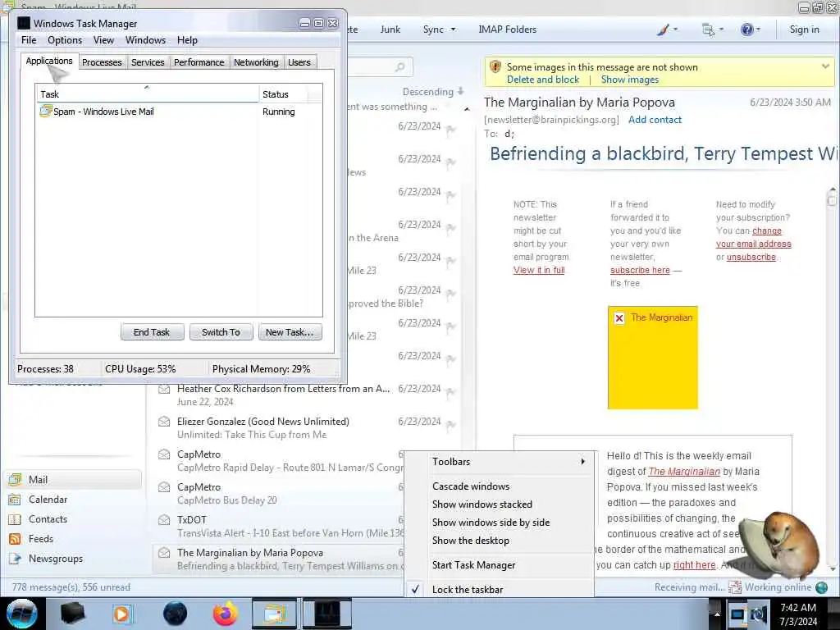Click Delete and block link

[x=543, y=80]
